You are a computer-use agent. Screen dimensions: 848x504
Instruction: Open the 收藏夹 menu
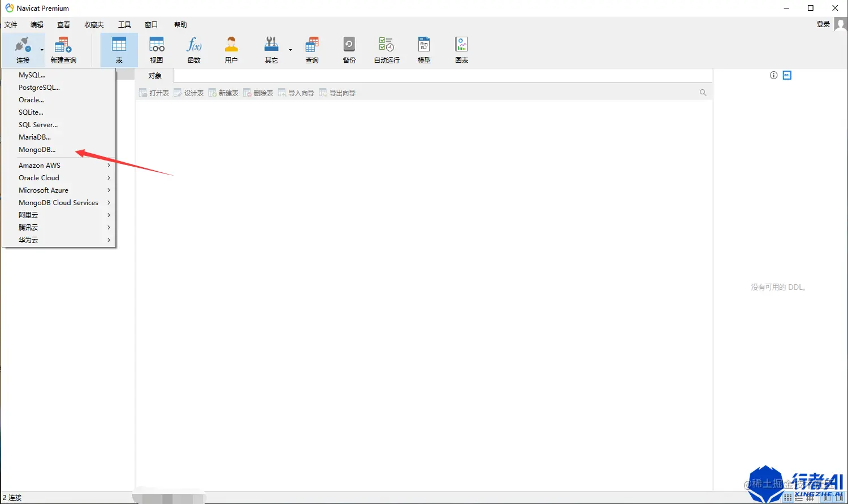tap(94, 25)
